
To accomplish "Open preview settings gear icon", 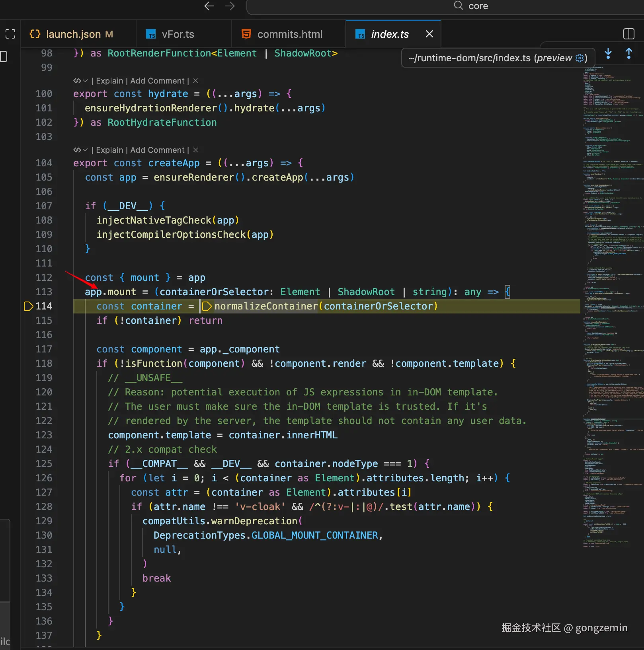I will point(580,58).
